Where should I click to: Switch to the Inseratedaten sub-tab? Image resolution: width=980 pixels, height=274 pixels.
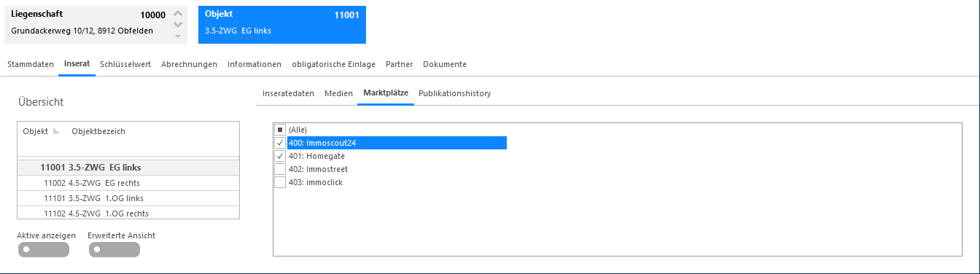coord(288,93)
